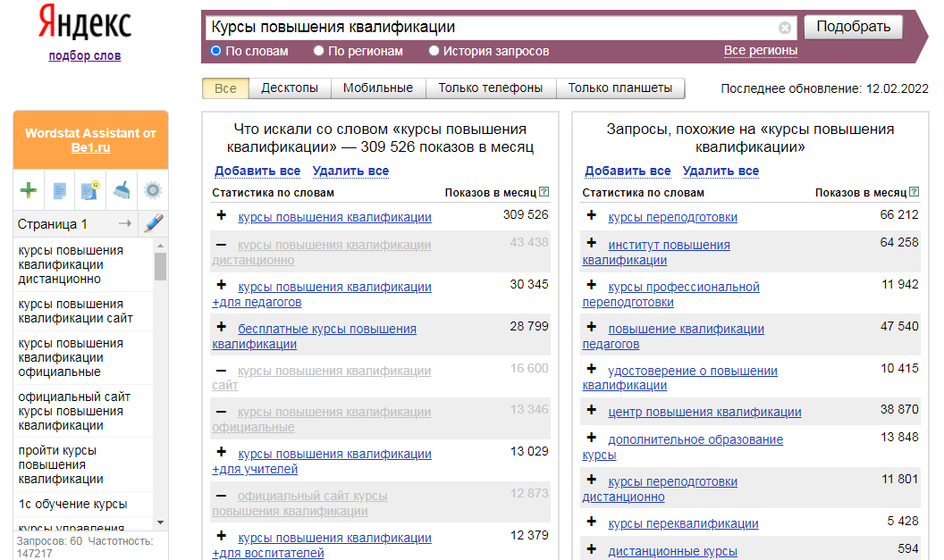Switch to the 'Только планшеты' tab
Screen dimensions: 944x560
click(x=620, y=88)
